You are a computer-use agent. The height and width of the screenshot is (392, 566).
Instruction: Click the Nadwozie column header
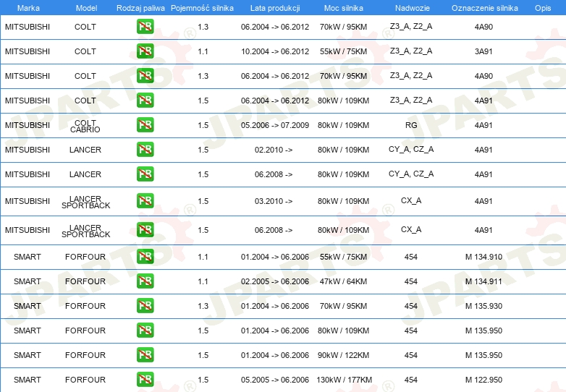pyautogui.click(x=413, y=8)
